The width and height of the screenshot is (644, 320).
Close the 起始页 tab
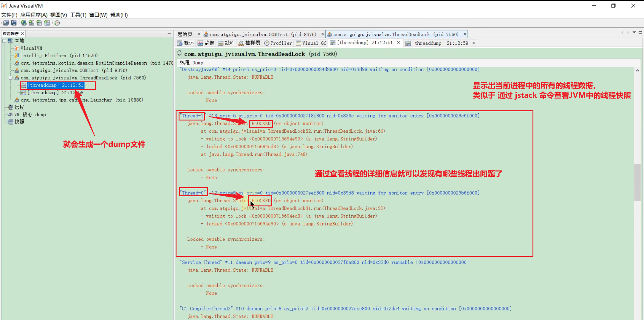pos(199,34)
